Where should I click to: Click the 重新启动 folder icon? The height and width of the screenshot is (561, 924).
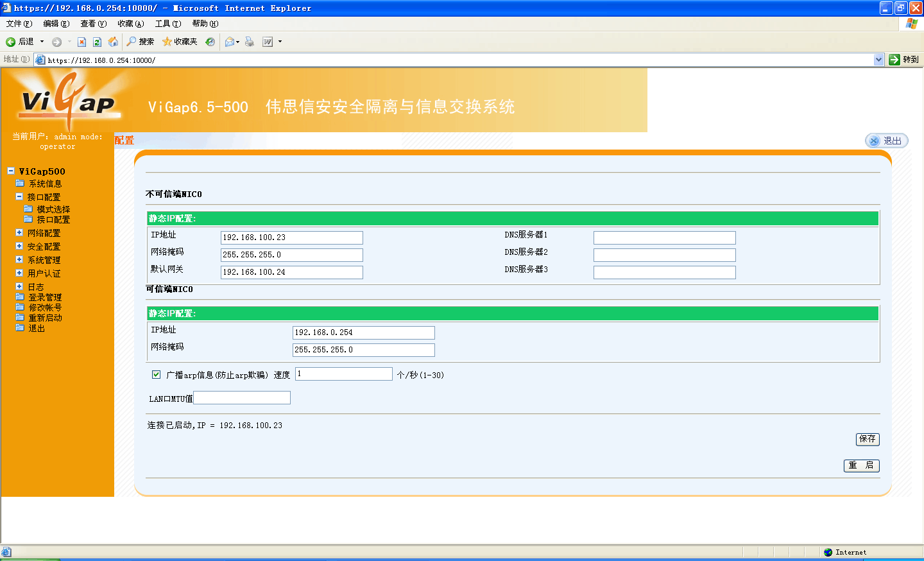pyautogui.click(x=20, y=317)
